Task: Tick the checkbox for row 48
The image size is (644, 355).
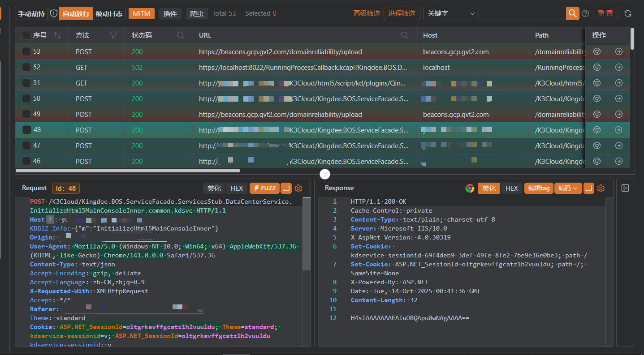Action: 27,130
